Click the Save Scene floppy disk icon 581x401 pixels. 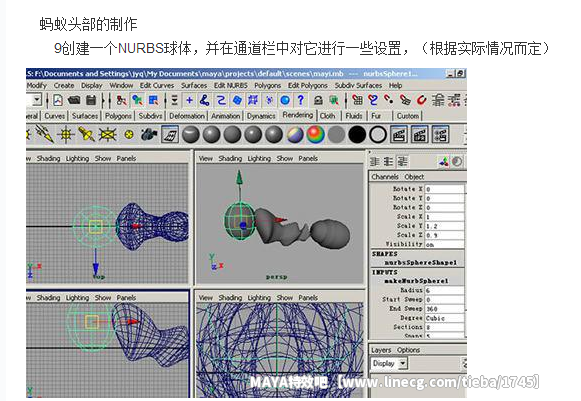[91, 100]
